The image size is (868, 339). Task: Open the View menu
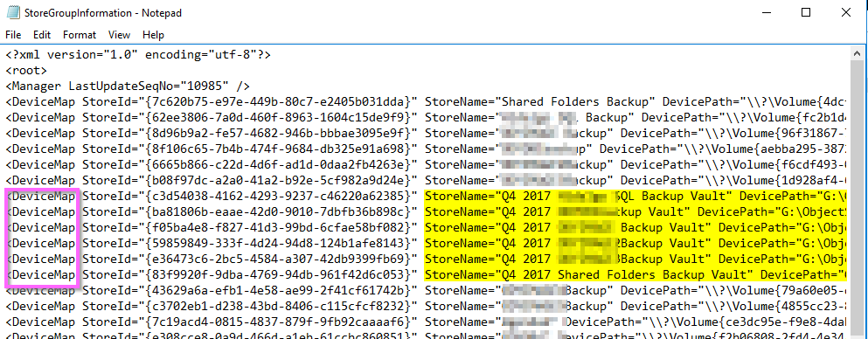tap(119, 35)
